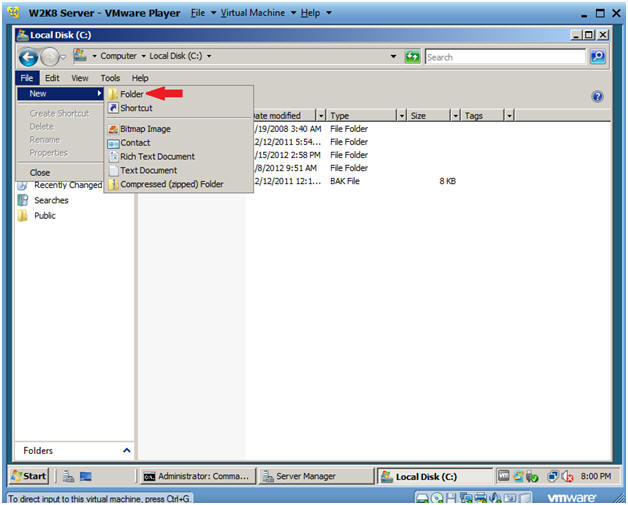Click the Search input field
Viewport: 628px width, 505px height.
(505, 57)
